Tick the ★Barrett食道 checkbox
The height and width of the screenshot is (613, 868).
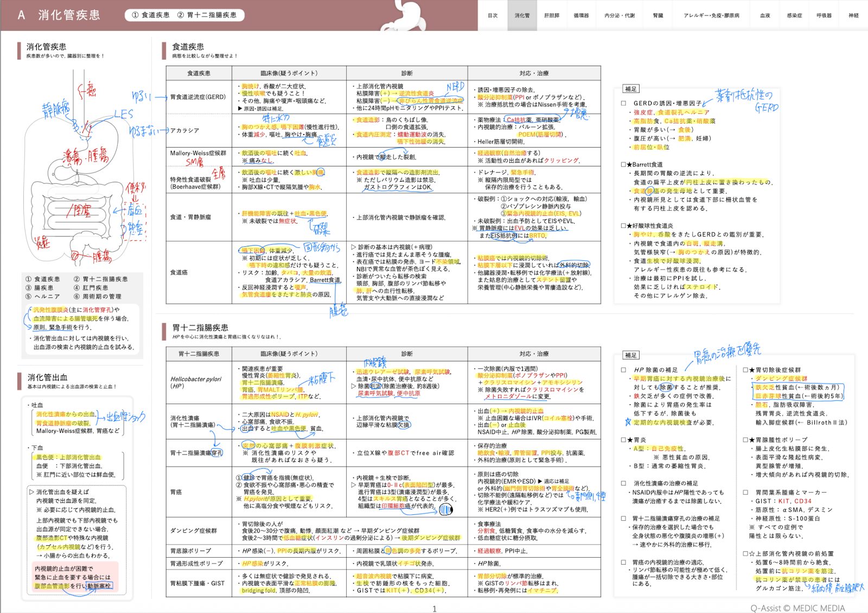(x=624, y=164)
